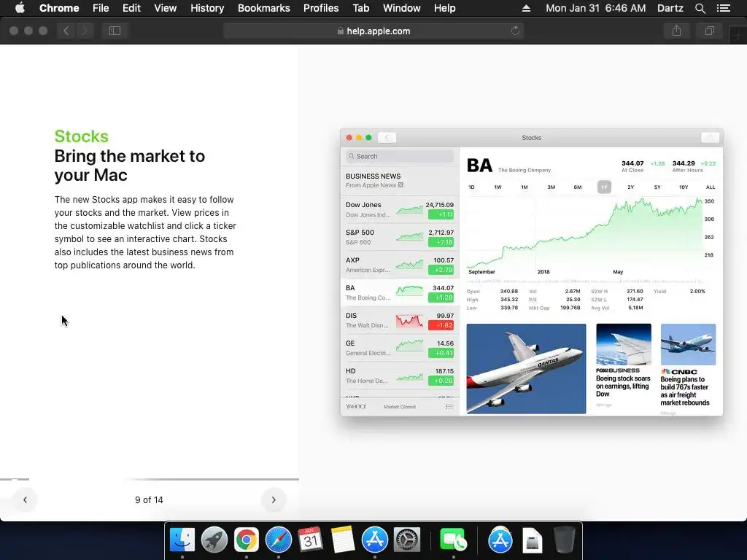Image resolution: width=747 pixels, height=560 pixels.
Task: Click the Search field in Stocks sidebar
Action: [400, 156]
